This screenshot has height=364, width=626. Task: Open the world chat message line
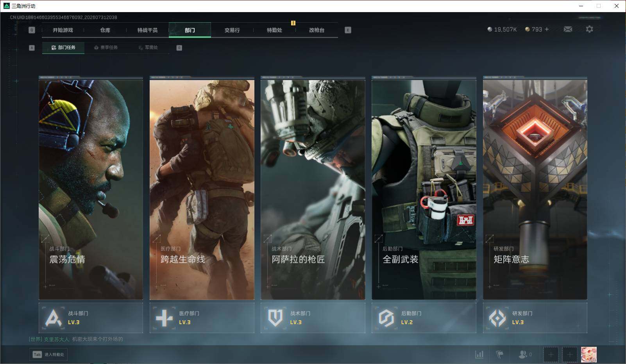(76, 339)
